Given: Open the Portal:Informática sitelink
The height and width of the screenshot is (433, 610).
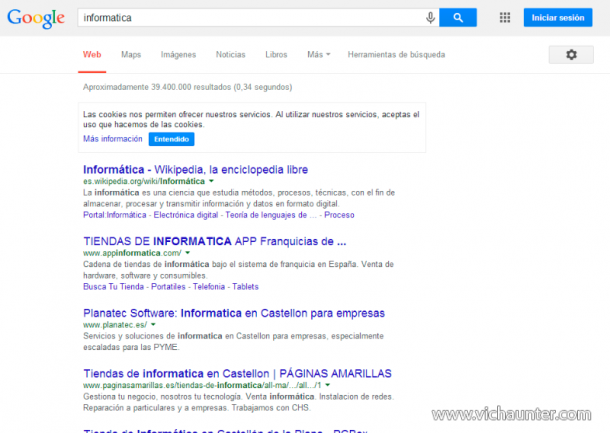Looking at the screenshot, I should tap(114, 215).
